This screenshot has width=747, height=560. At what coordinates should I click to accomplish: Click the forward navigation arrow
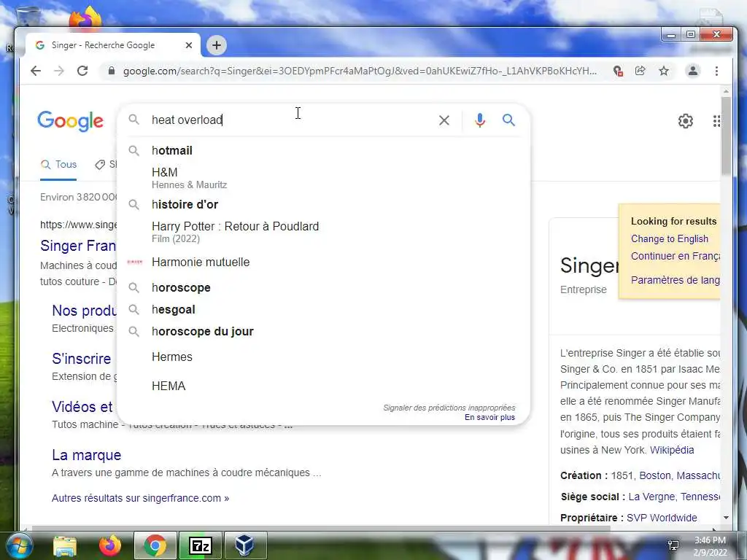[x=59, y=71]
